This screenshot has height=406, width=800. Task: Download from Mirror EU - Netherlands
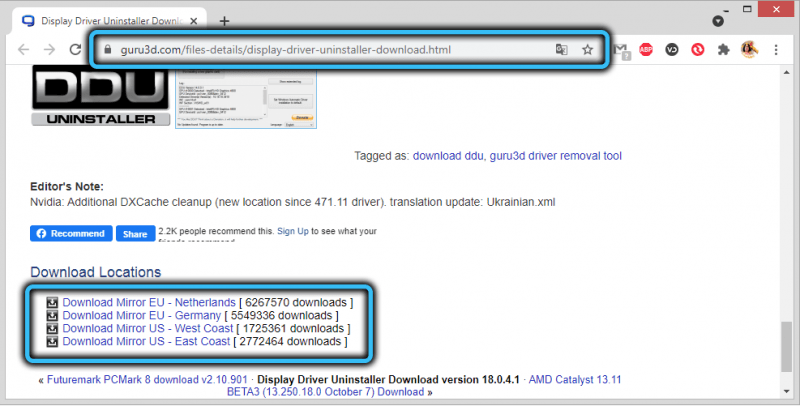click(x=149, y=302)
